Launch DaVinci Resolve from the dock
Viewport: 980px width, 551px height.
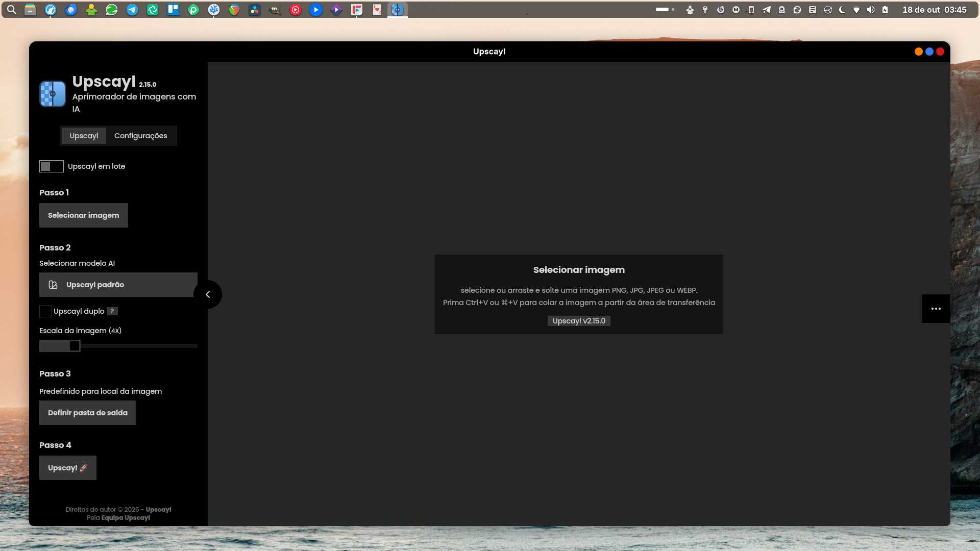click(x=255, y=10)
